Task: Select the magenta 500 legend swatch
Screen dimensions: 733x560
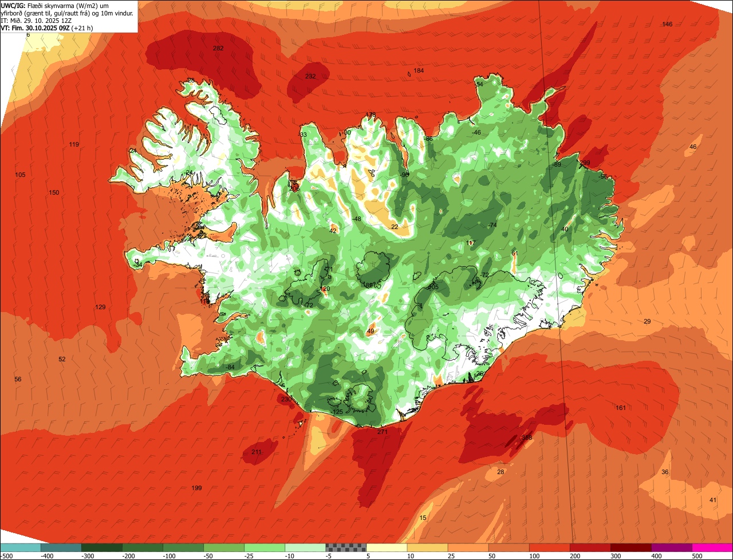Action: point(712,547)
